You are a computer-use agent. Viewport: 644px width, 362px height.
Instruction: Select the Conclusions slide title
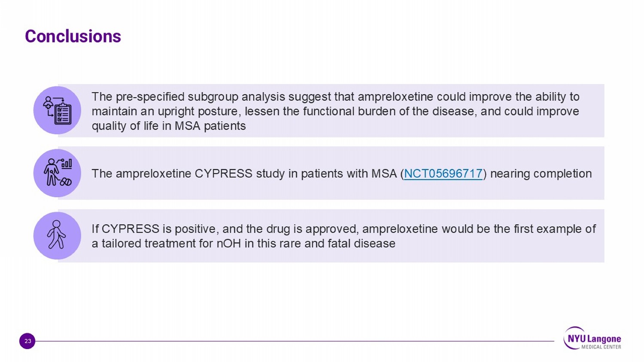[73, 36]
